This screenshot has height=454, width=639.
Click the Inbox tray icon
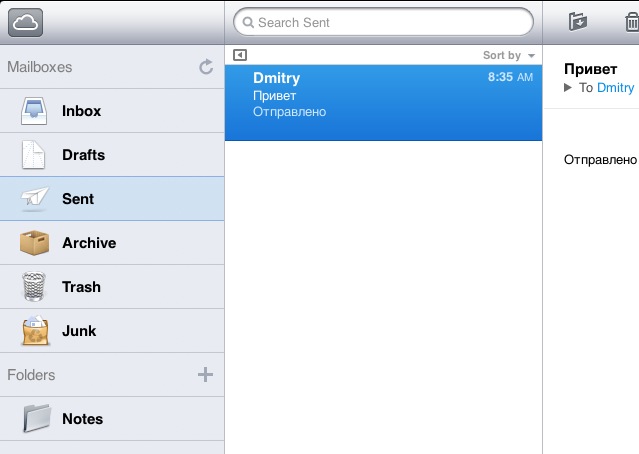point(35,111)
